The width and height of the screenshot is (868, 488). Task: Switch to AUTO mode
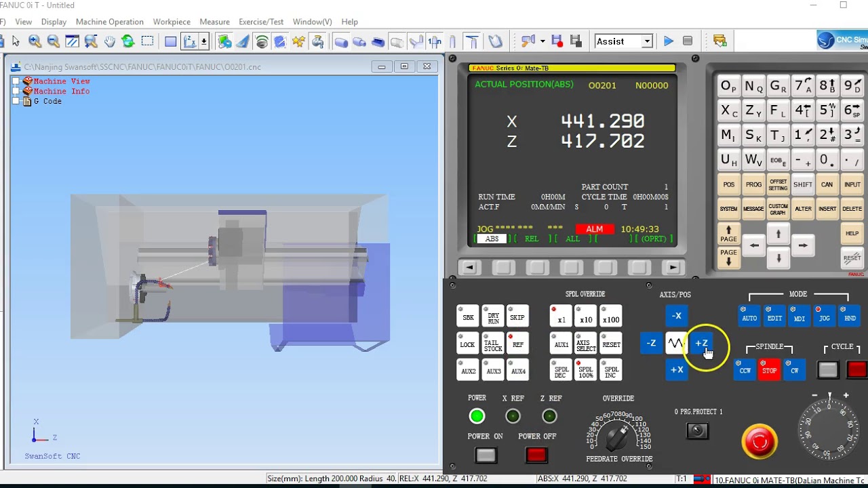[x=749, y=316]
